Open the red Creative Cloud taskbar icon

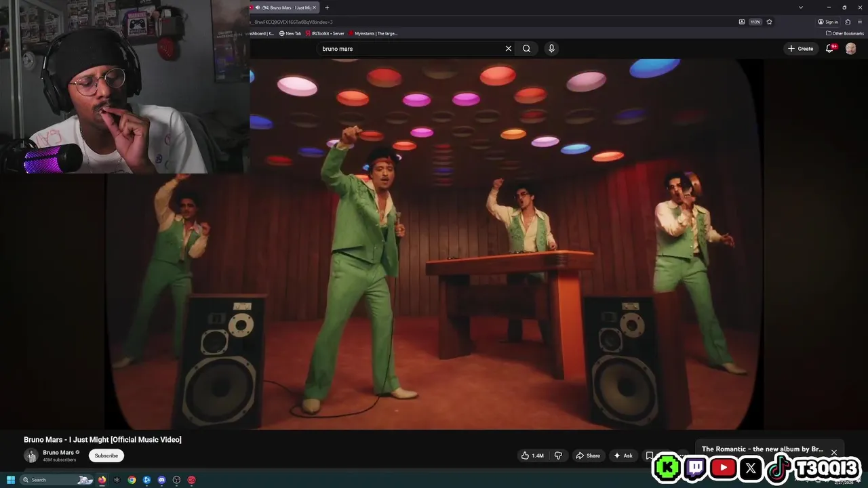click(x=191, y=480)
